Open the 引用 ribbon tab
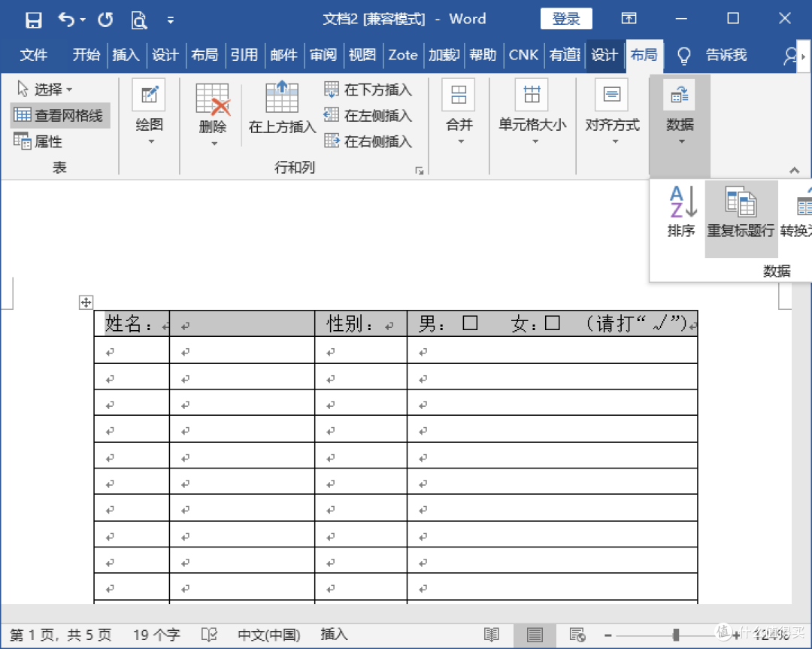This screenshot has width=812, height=649. tap(244, 55)
